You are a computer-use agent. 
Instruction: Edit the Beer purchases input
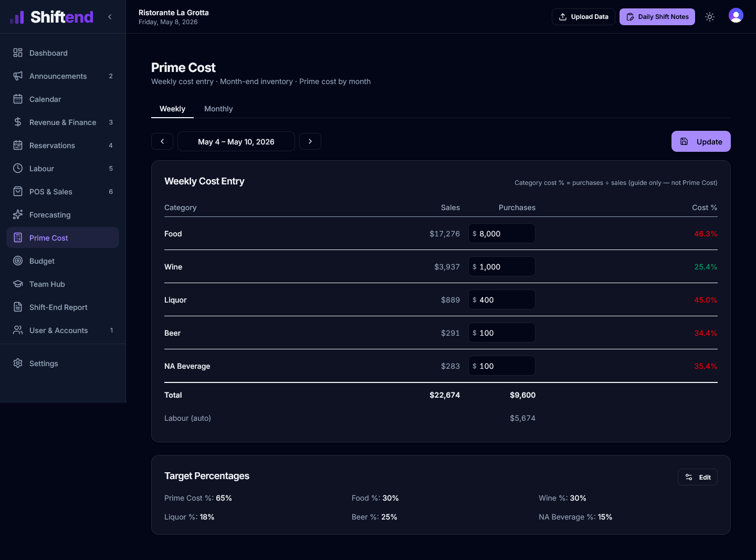[502, 333]
